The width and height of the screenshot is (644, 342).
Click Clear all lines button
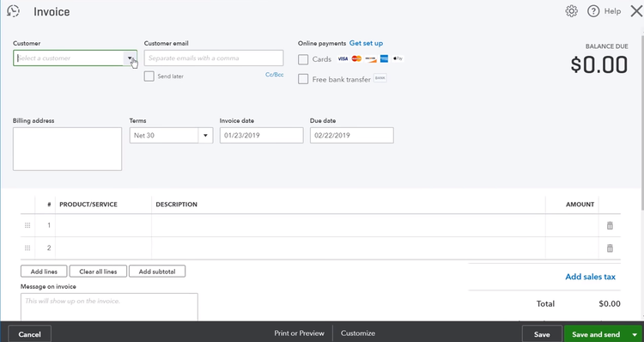click(98, 272)
